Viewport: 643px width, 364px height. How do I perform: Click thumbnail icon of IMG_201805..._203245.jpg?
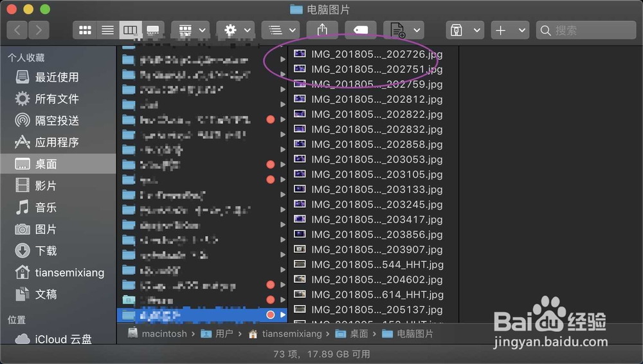(300, 204)
